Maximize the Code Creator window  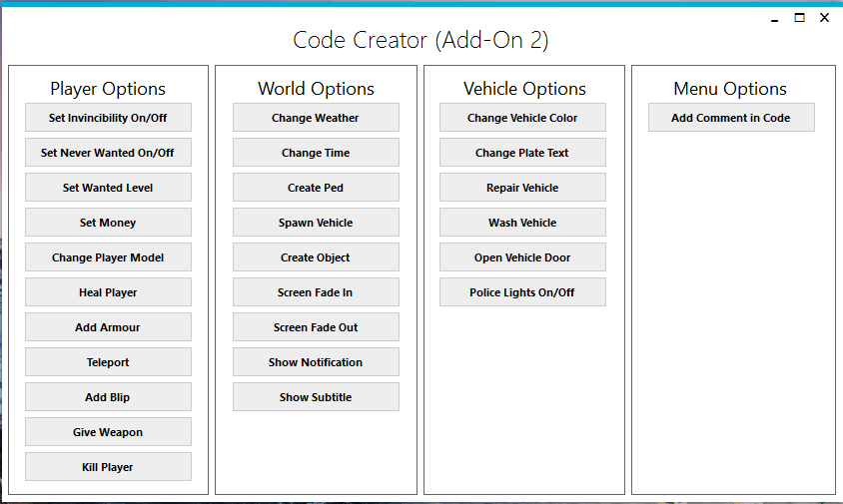pos(799,18)
